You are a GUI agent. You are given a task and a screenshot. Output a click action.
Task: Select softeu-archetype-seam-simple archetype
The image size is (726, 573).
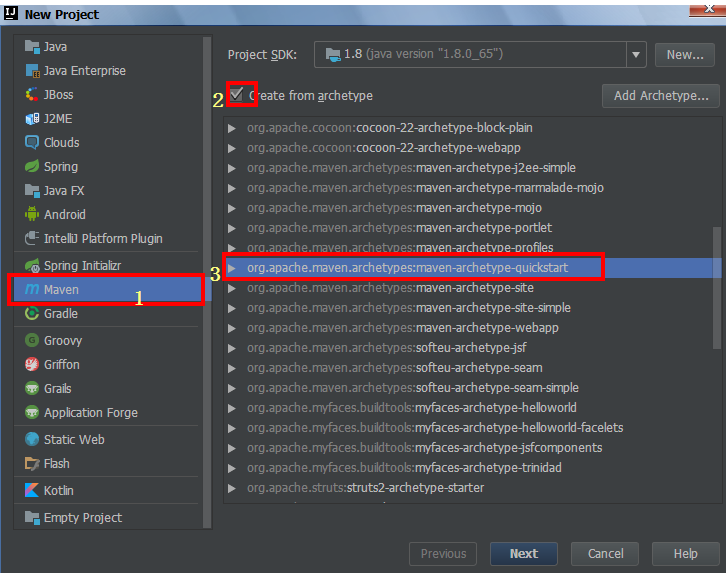coord(472,388)
